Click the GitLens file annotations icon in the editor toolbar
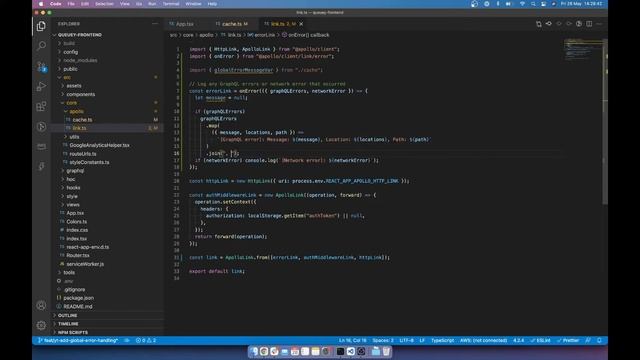The image size is (640, 360). pos(579,24)
